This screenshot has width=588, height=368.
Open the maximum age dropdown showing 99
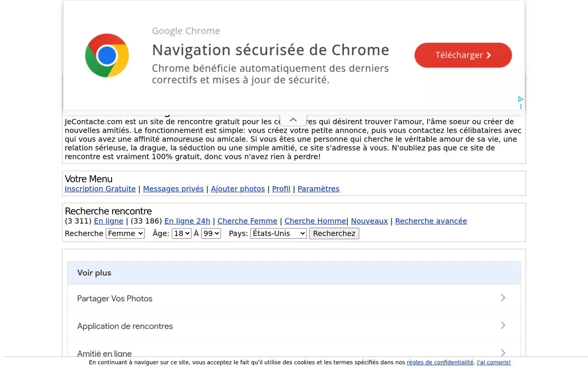tap(211, 233)
